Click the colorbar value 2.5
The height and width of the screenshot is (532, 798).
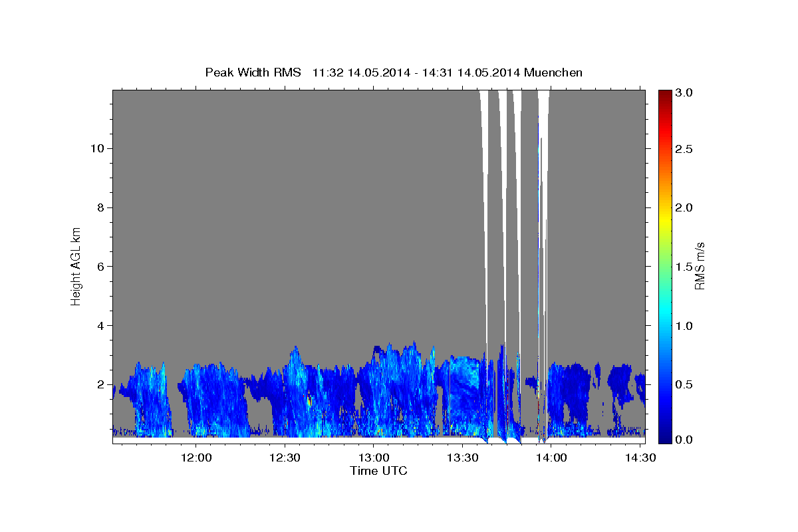[684, 150]
